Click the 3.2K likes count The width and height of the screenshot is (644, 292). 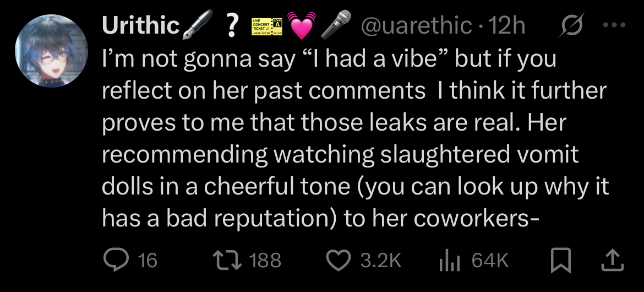tap(381, 260)
